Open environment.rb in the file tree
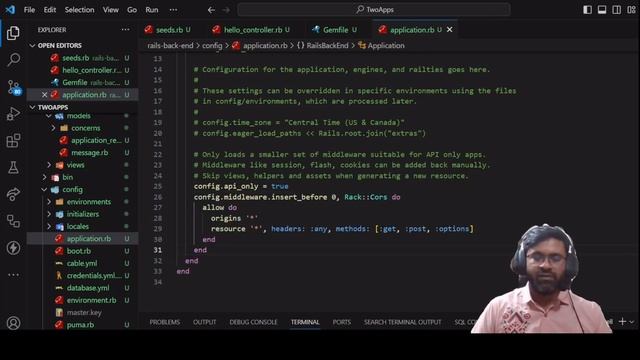The image size is (640, 360). [91, 300]
